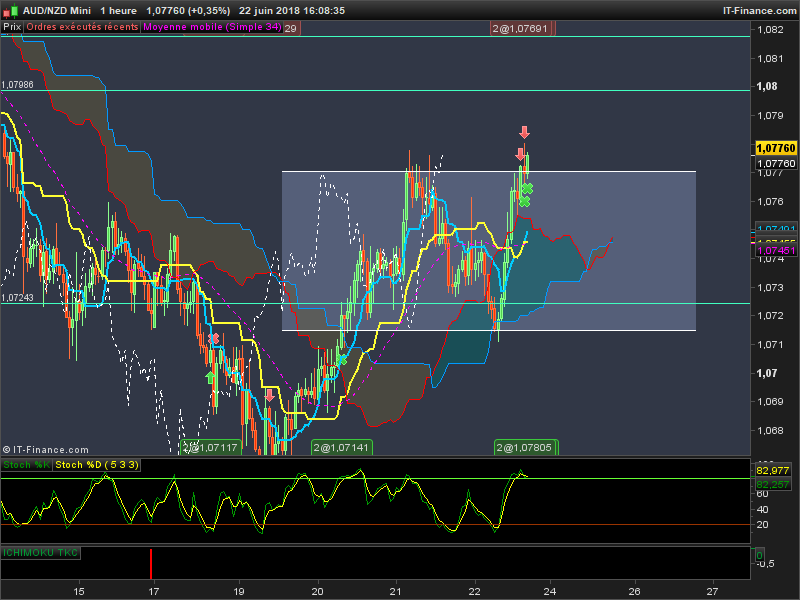Click the upper green cross marker at the price peak
Screen dimensions: 800x600
[527, 188]
